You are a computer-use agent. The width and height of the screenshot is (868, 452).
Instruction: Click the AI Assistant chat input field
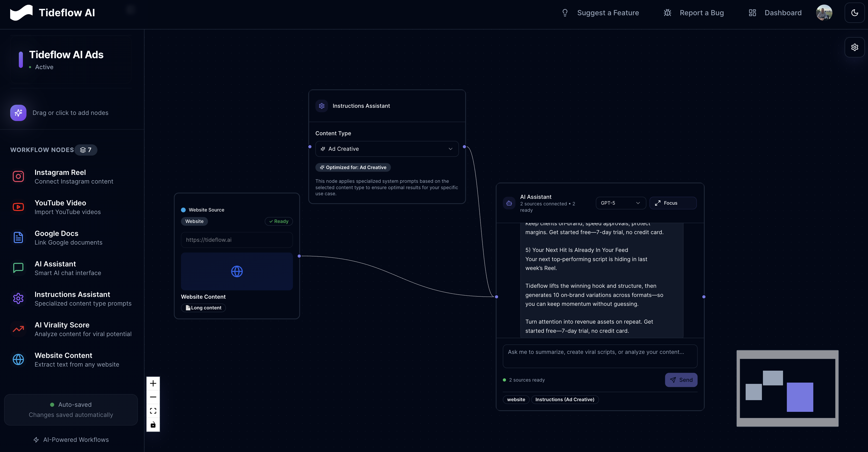(599, 356)
